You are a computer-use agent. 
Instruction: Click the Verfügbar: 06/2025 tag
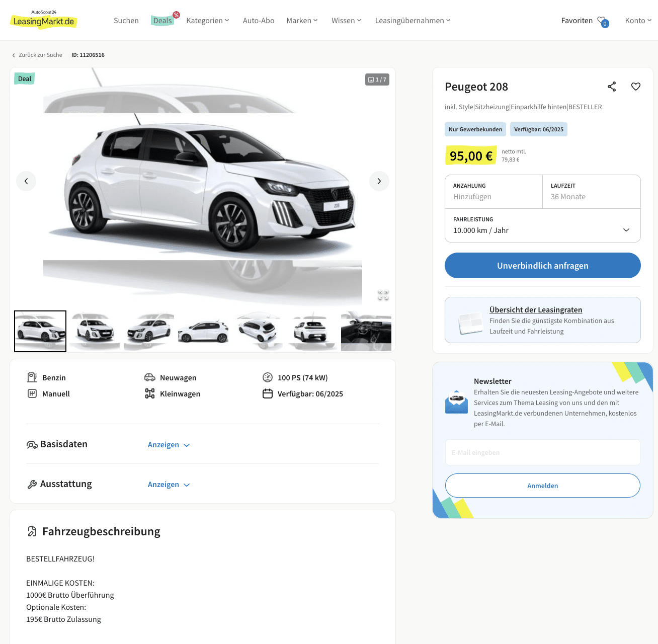tap(539, 129)
